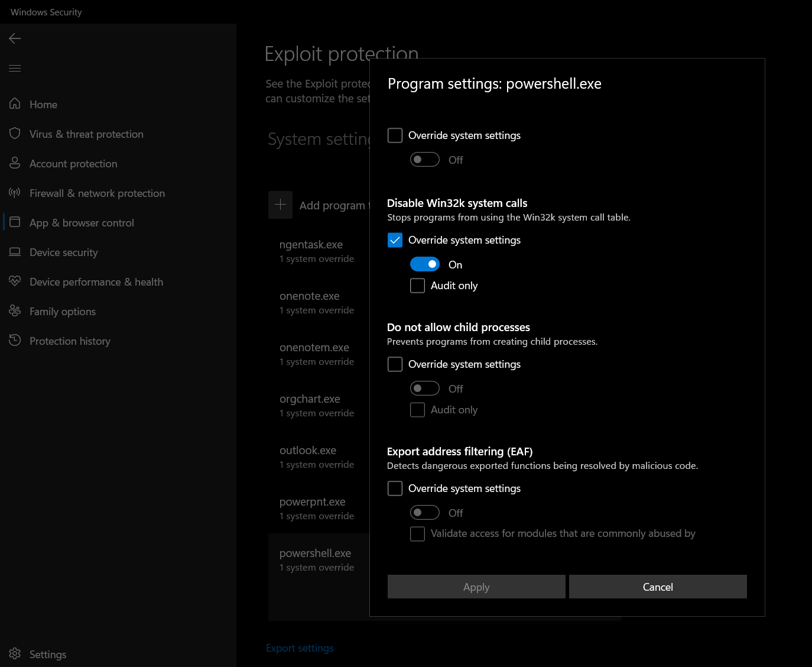The height and width of the screenshot is (667, 812).
Task: Click the Settings gear icon
Action: pos(15,654)
